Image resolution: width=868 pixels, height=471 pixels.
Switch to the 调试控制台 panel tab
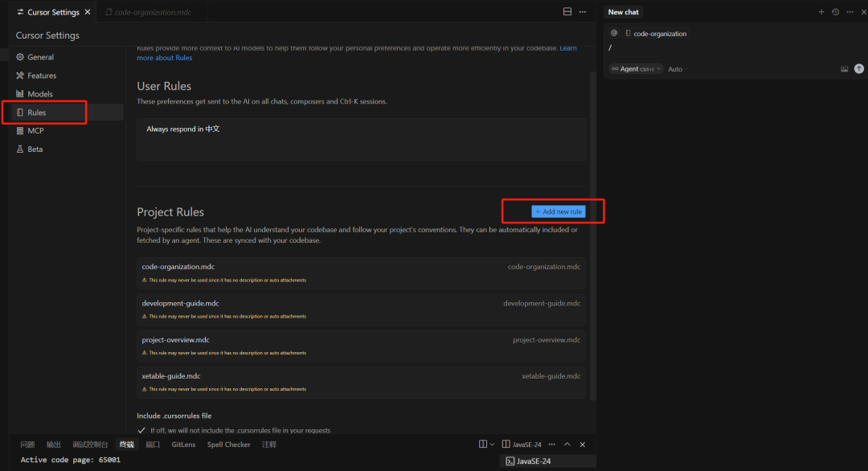(90, 444)
